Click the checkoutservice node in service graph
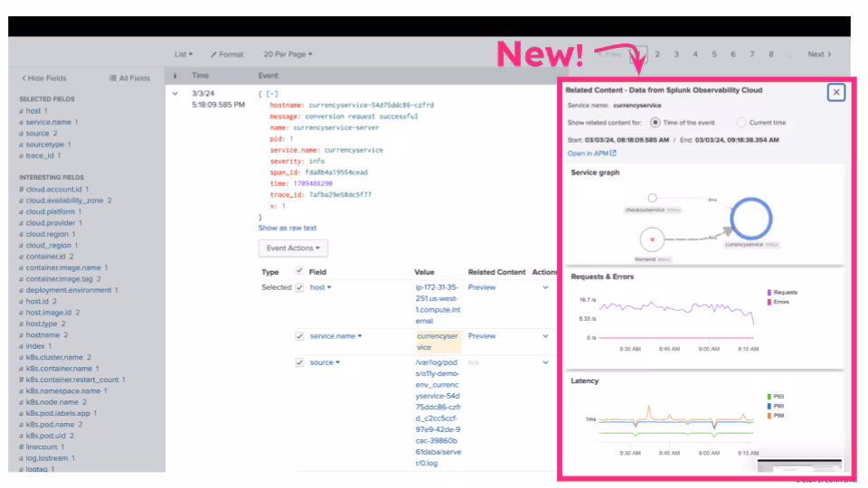 tap(652, 197)
